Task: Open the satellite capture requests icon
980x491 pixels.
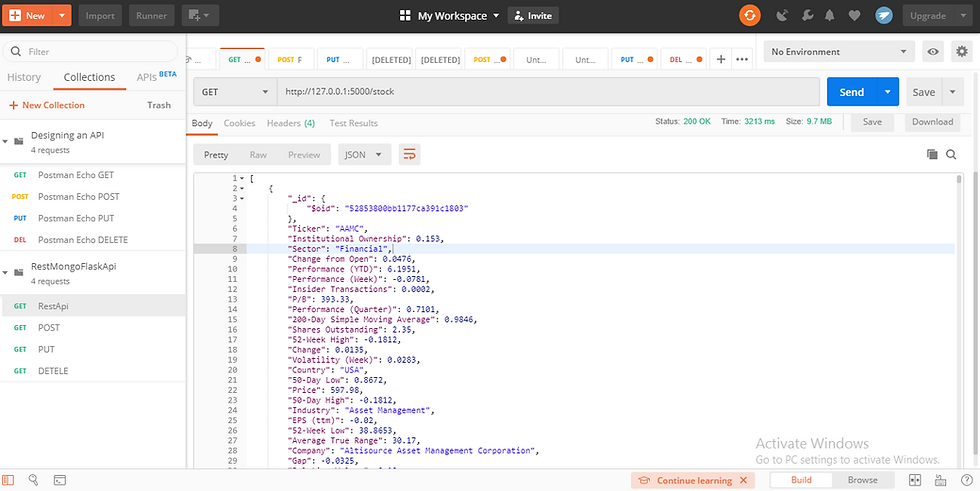Action: tap(782, 16)
